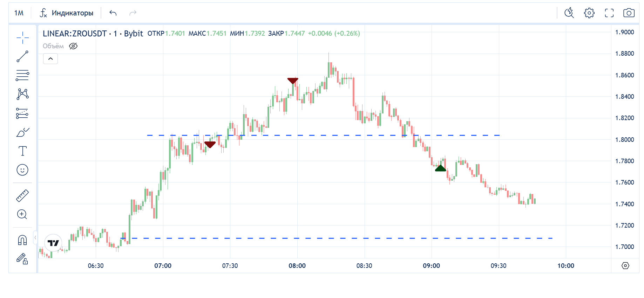Collapse the indicator legend with chevron

point(50,59)
